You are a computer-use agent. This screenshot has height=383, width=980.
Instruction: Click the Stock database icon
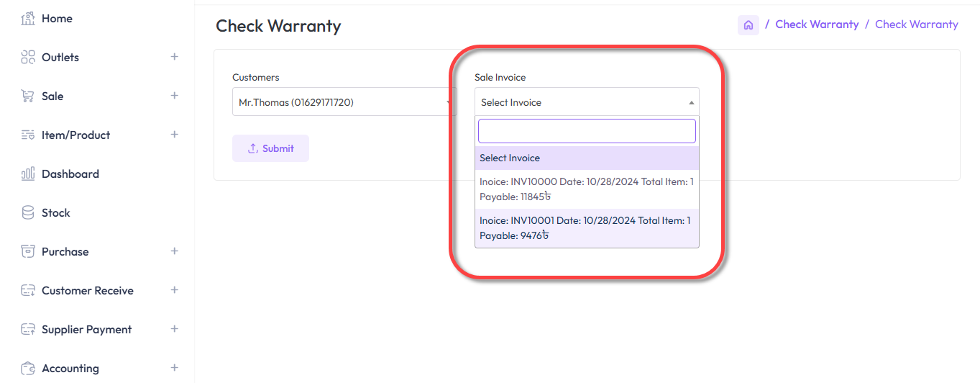coord(28,213)
